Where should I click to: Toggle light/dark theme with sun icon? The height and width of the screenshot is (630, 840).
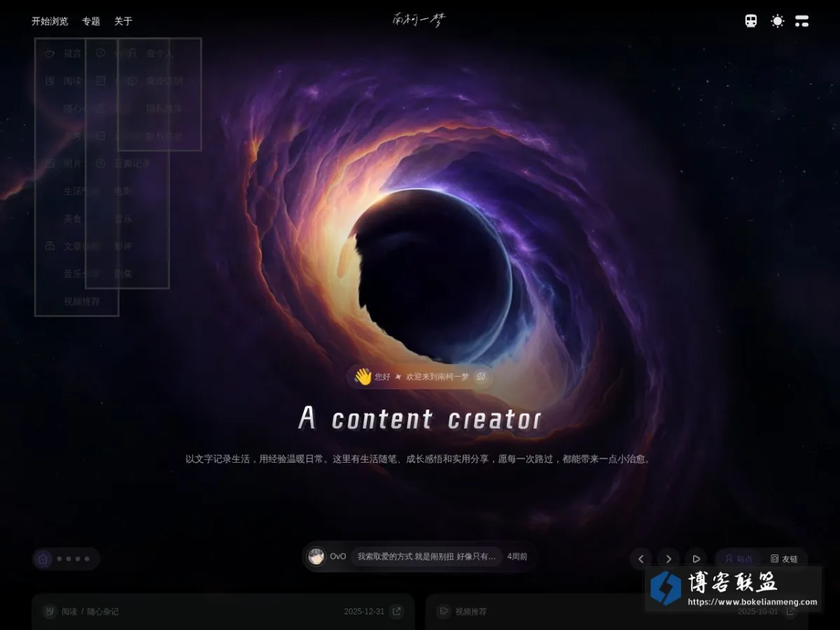point(778,21)
